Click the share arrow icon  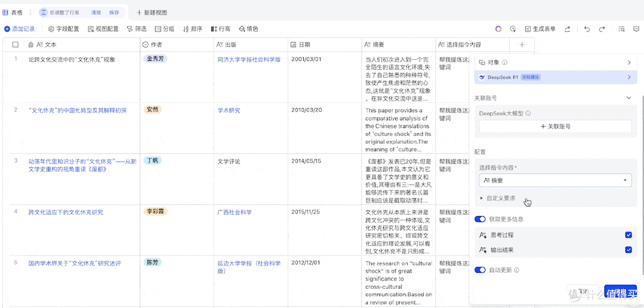tap(567, 29)
